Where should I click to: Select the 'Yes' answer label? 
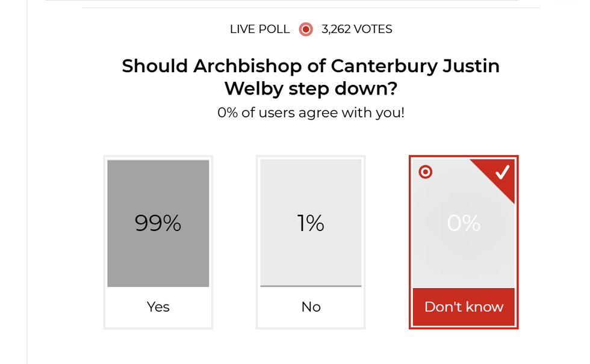coord(158,307)
